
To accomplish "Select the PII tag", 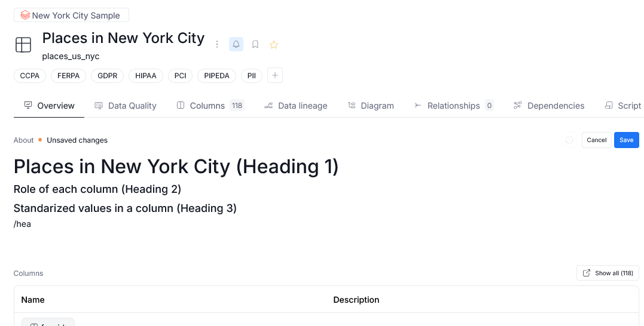I will (x=252, y=76).
